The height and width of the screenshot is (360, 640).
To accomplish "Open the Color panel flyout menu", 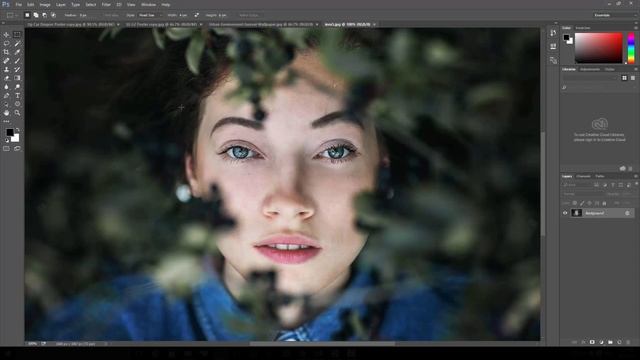I will point(636,28).
